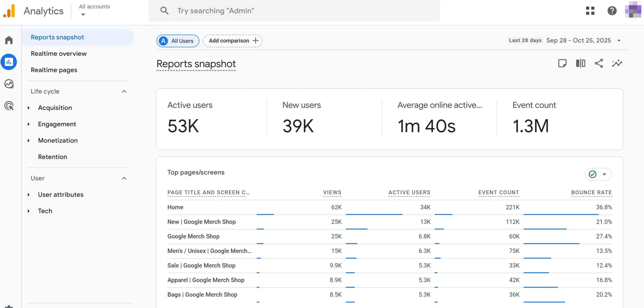The height and width of the screenshot is (308, 644).
Task: Open Insights with the sparkle trend icon
Action: [617, 63]
